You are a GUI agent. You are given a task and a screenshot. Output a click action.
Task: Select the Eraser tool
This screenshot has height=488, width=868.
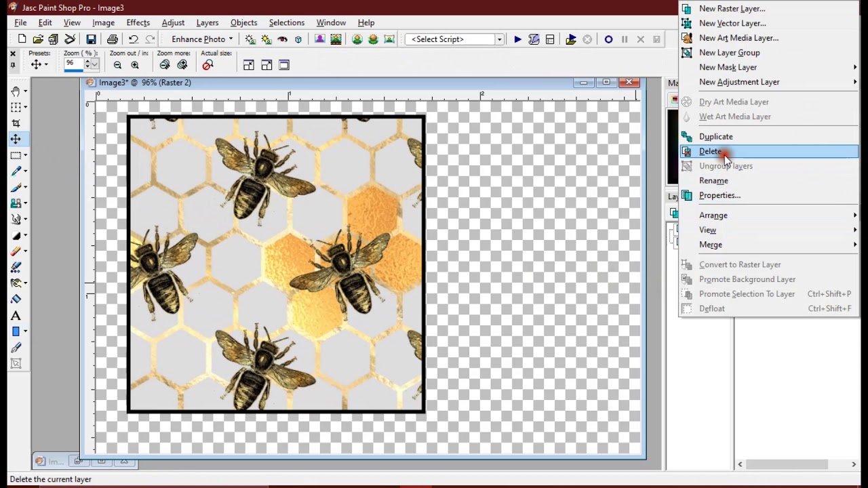coord(16,251)
